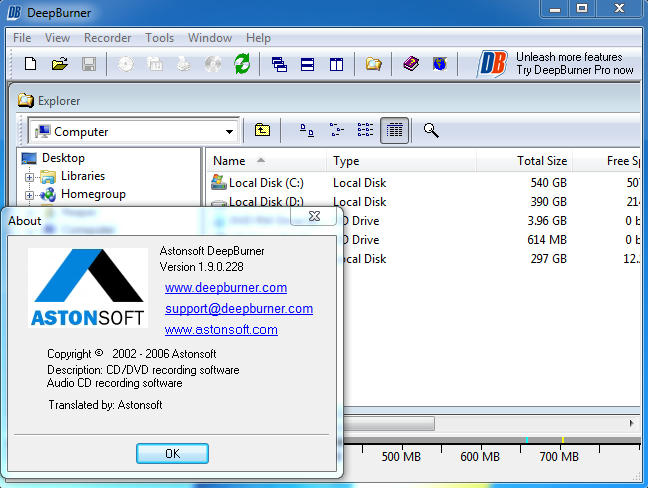Click the right arrow of horizontal scrollbar
This screenshot has height=488, width=648.
tap(631, 423)
